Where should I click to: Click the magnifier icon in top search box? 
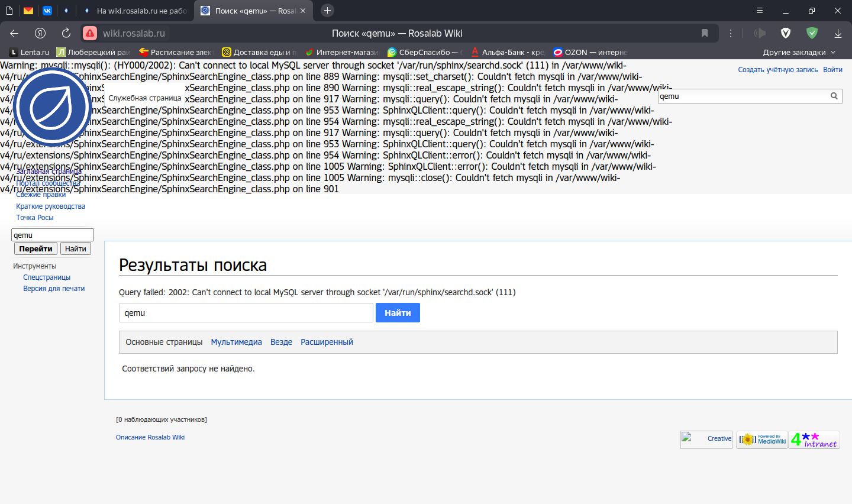(834, 96)
